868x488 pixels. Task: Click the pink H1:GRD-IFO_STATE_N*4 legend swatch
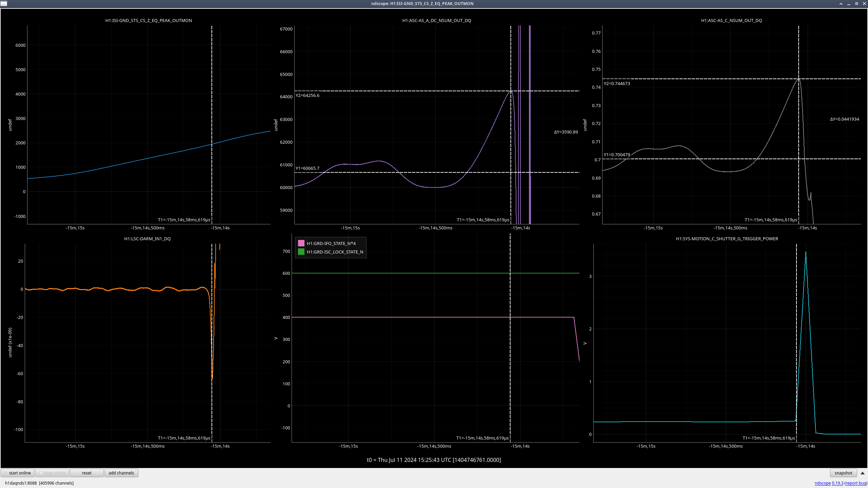point(301,243)
